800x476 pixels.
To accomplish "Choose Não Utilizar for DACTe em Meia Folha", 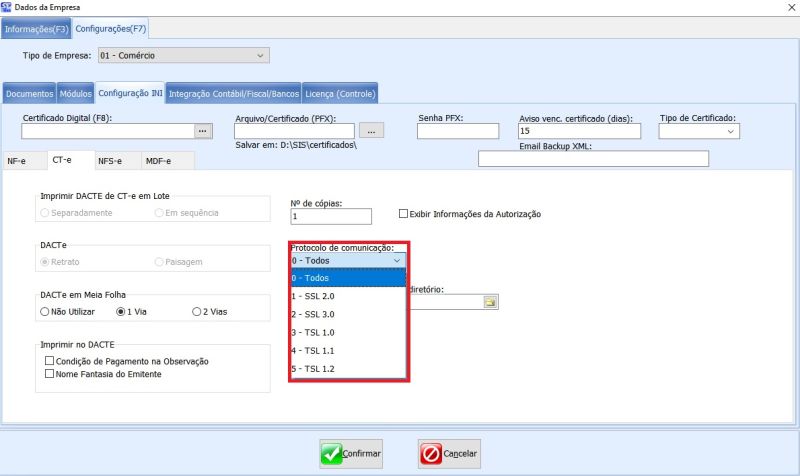I will coord(45,312).
